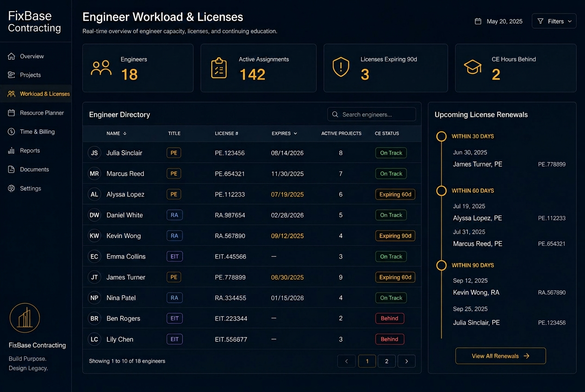Open the Time & Billing menu item
The height and width of the screenshot is (392, 585).
36,132
